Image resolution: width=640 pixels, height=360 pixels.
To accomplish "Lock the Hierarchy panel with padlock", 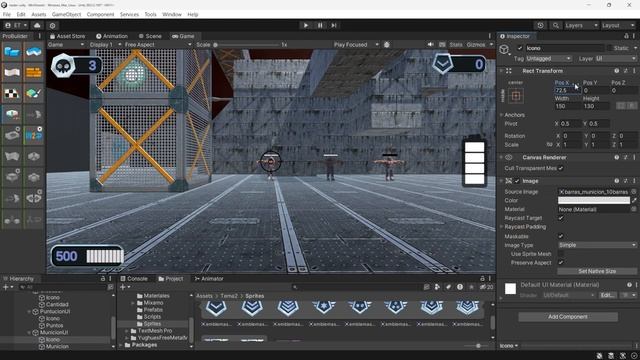I will click(x=103, y=278).
